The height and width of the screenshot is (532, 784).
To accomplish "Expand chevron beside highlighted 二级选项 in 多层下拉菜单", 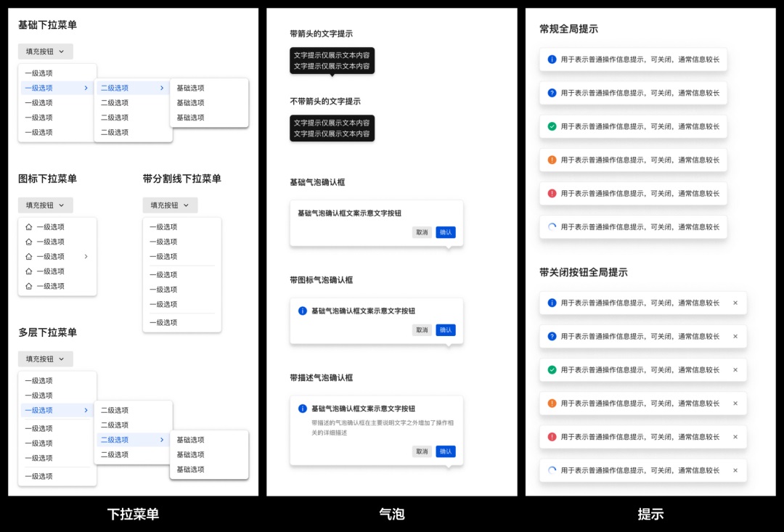I will (161, 440).
